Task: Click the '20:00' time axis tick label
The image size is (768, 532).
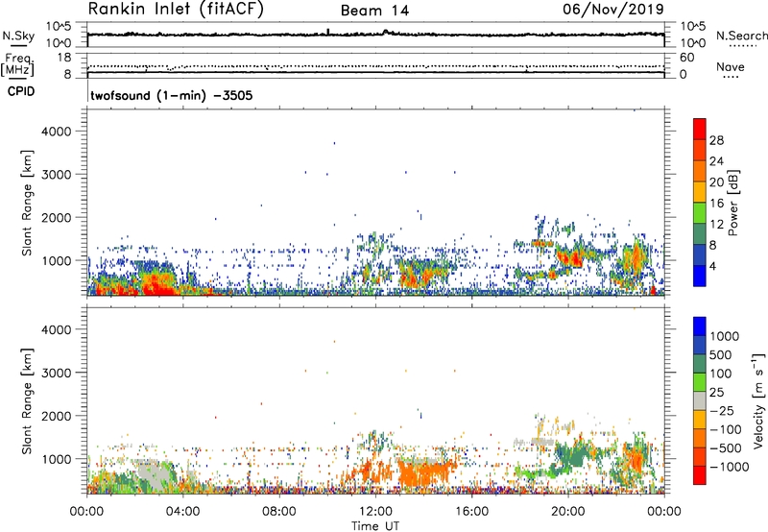Action: click(x=567, y=512)
